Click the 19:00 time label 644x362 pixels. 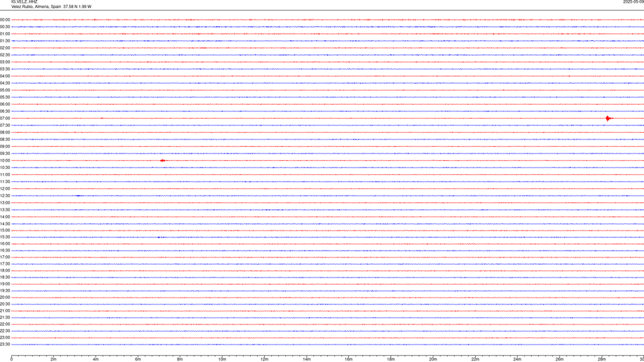click(x=5, y=284)
